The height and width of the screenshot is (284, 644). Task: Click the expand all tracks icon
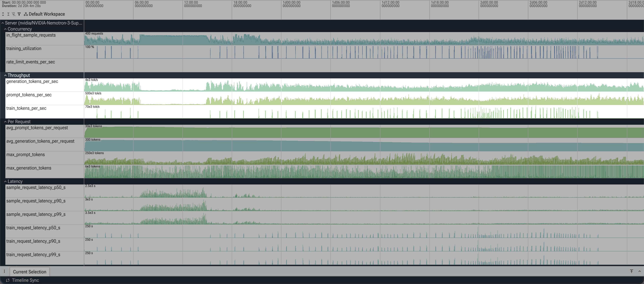click(3, 14)
